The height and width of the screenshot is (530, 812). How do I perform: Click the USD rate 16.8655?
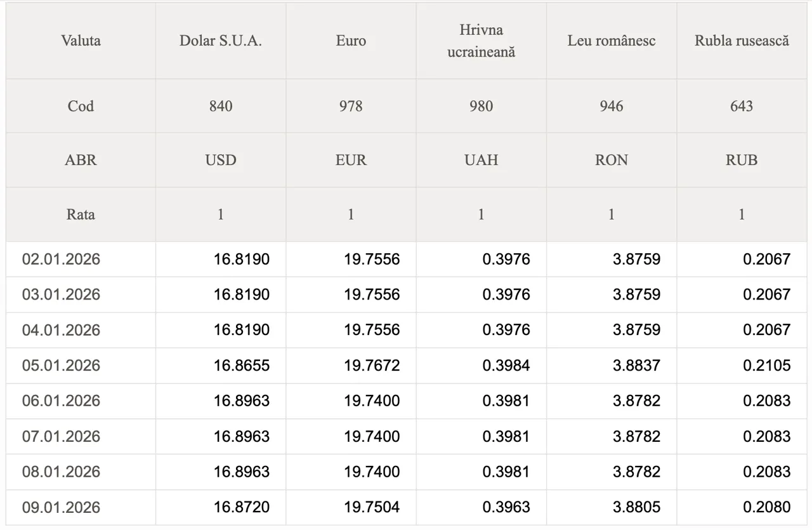click(x=242, y=366)
